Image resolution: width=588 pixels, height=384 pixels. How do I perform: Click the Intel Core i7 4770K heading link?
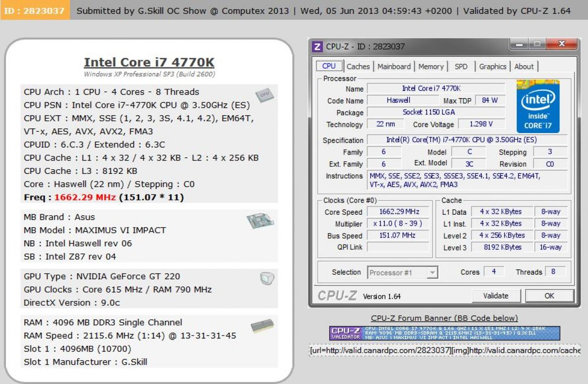[149, 62]
